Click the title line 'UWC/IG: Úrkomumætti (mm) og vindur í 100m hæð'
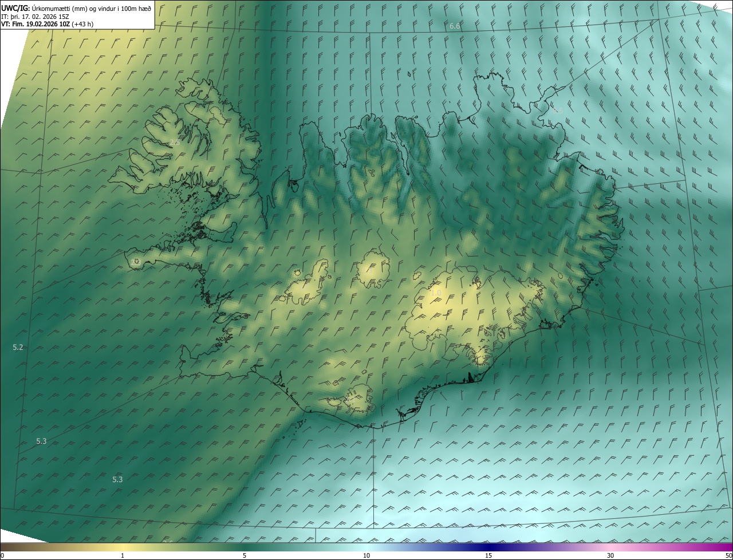733x560 pixels. 76,7
